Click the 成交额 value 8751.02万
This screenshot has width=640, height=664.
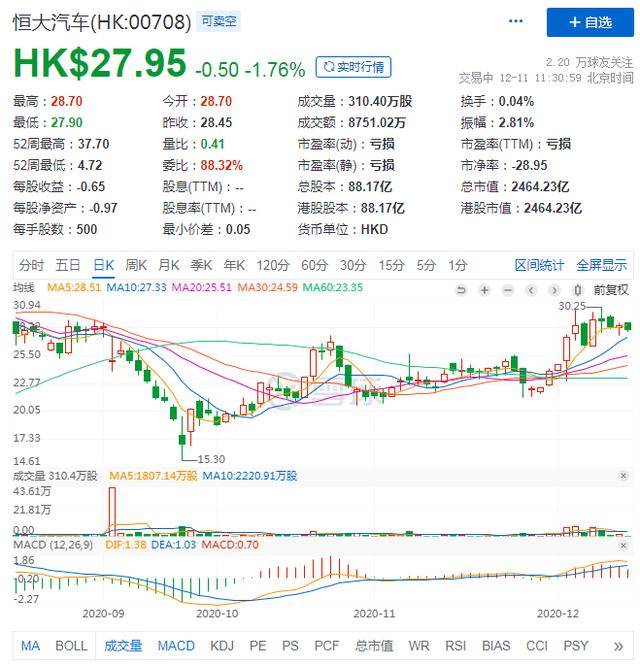coord(377,123)
